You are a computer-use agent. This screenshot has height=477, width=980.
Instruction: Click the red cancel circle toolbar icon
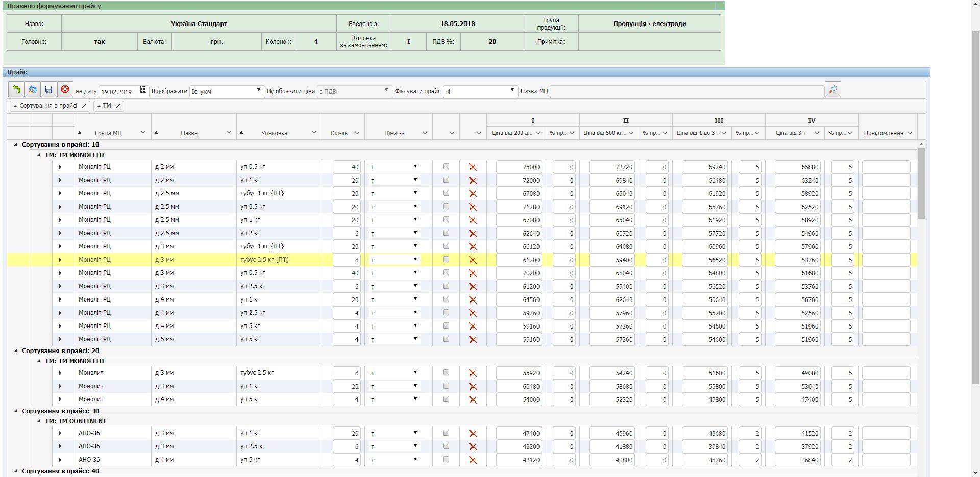pyautogui.click(x=65, y=90)
